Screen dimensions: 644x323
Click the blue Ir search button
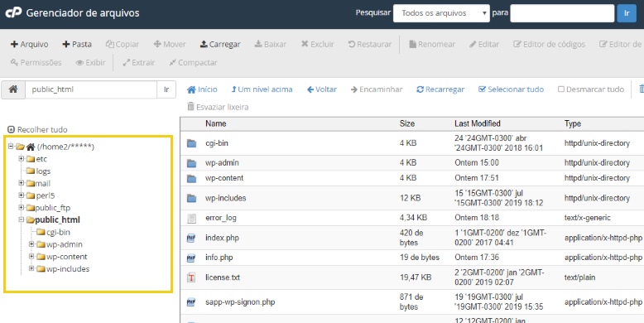click(x=627, y=13)
